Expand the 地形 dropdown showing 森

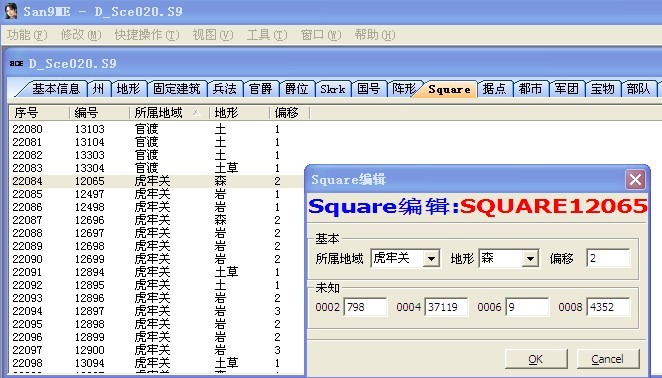point(530,258)
